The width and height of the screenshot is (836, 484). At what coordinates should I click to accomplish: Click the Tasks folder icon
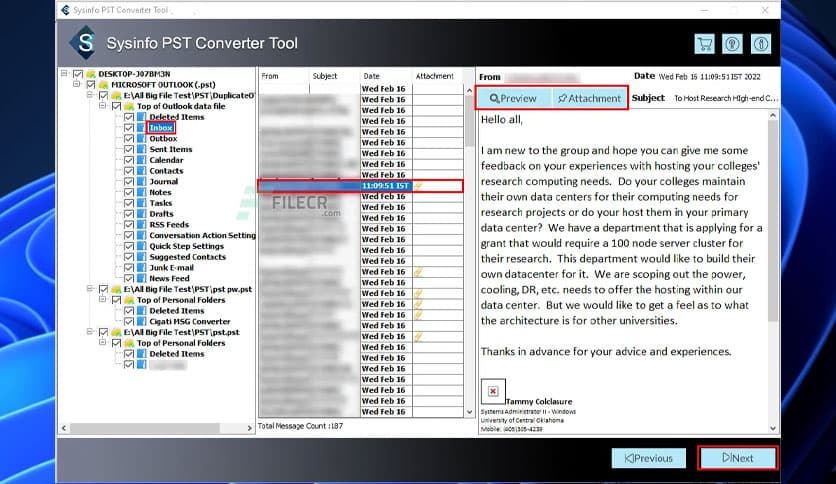(x=141, y=203)
